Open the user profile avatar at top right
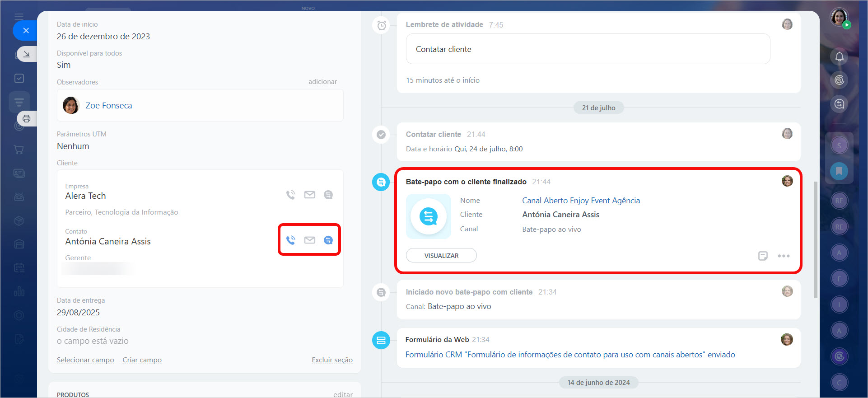 839,18
